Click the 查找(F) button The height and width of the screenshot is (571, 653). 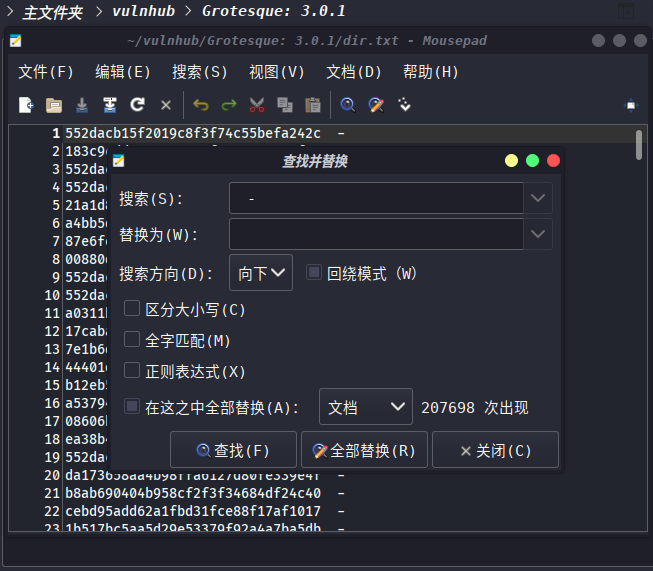tap(233, 450)
